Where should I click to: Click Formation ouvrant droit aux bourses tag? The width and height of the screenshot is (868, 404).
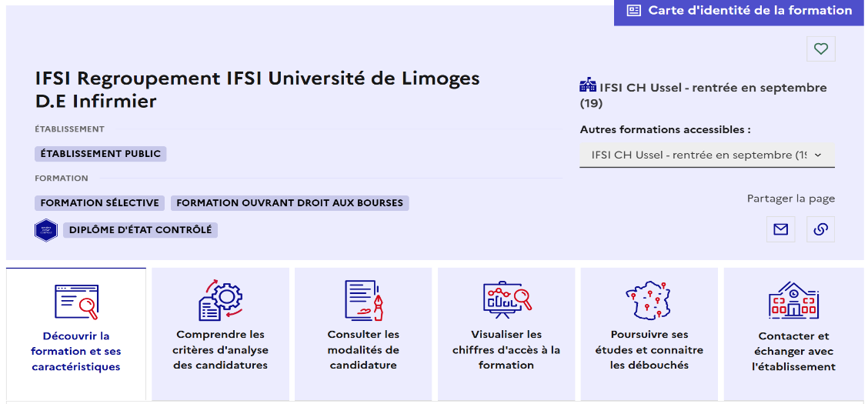289,203
